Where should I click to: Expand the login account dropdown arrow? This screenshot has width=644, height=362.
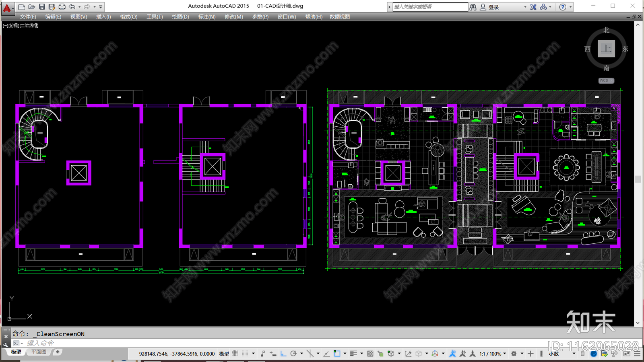pyautogui.click(x=525, y=7)
